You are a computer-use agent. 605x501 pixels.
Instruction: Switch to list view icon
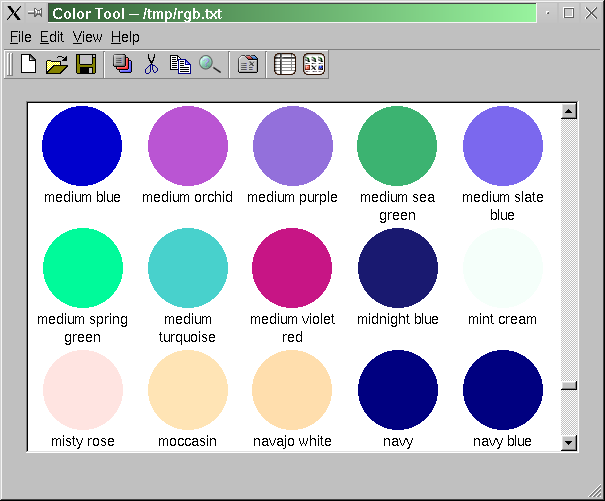pos(285,64)
